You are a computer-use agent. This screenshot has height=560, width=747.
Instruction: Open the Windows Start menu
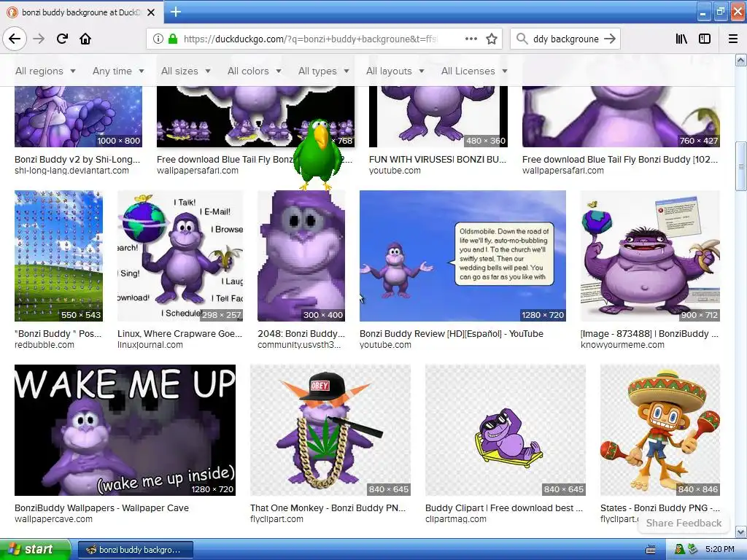35,549
